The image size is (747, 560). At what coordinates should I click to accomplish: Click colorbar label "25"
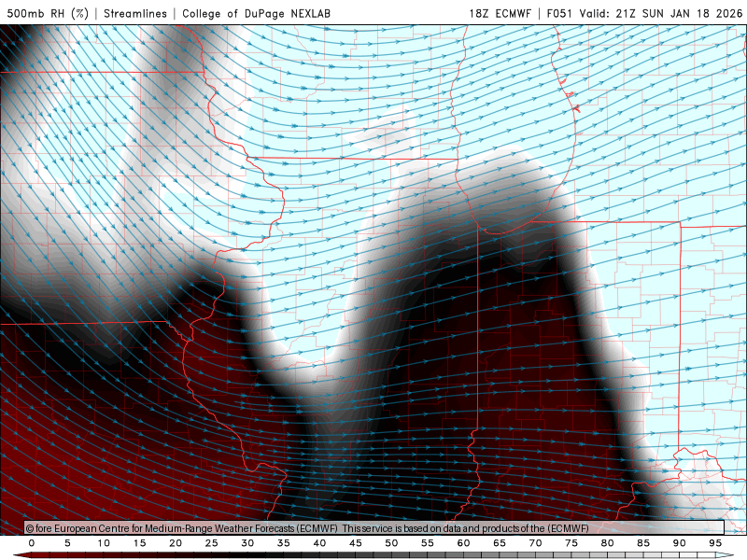point(211,543)
